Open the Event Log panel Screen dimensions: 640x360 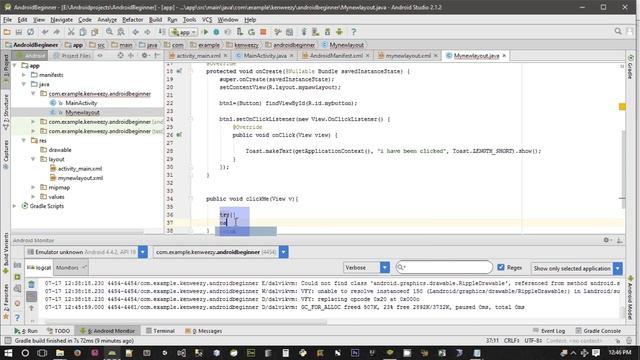click(549, 331)
